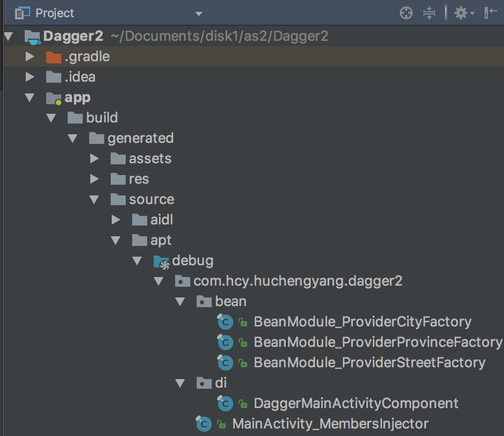Open the gear settings menu
Screen dimensions: 504x436
coord(464,13)
